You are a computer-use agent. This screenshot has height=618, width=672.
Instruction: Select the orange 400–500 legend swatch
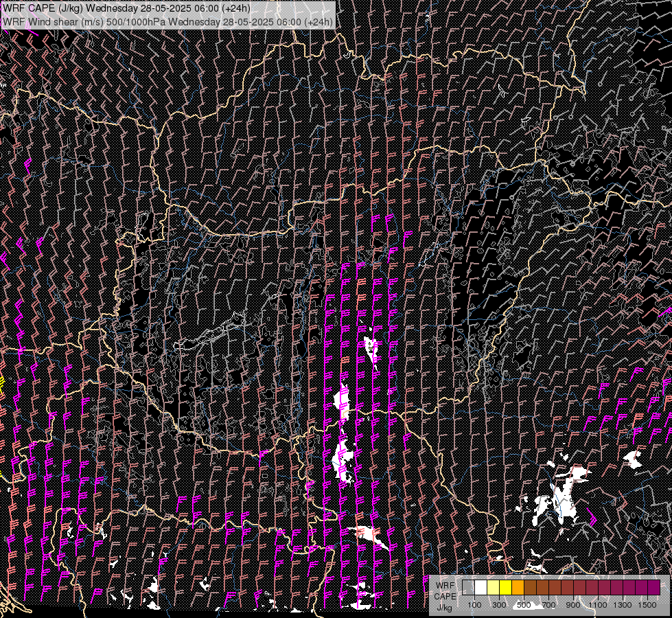518,588
